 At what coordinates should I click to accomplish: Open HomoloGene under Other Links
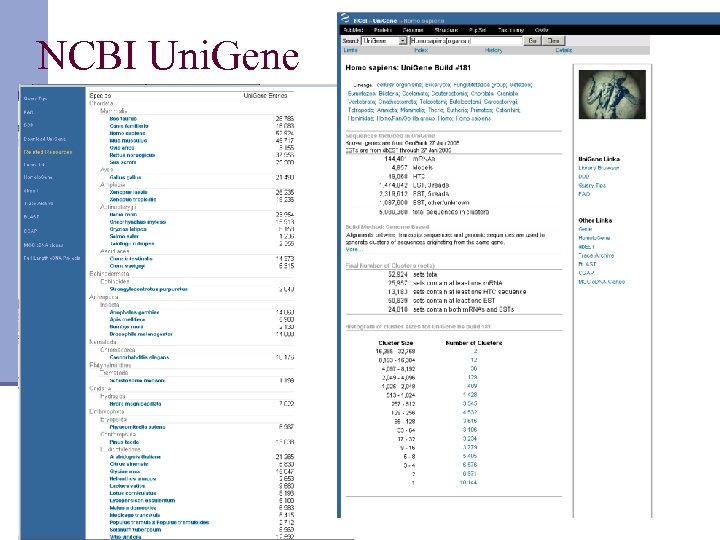tap(594, 238)
